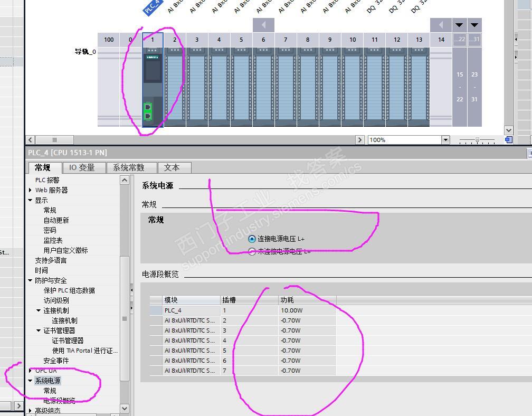
Task: Select the DQ module in rack slot 13
Action: click(x=419, y=87)
